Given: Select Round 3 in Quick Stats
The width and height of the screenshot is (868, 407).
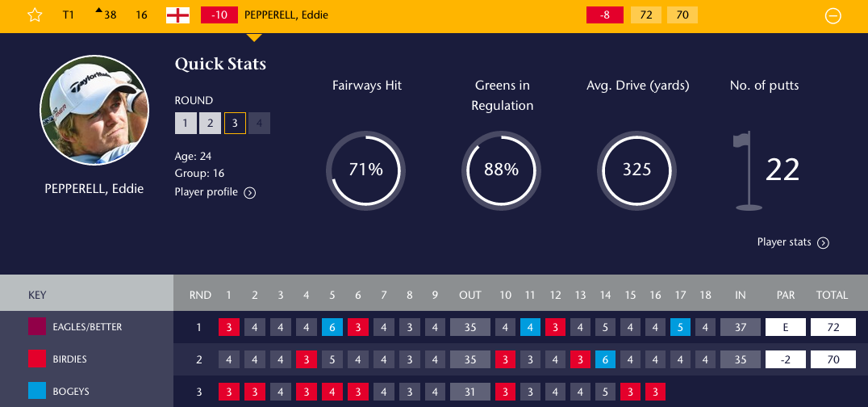Looking at the screenshot, I should click(x=235, y=123).
